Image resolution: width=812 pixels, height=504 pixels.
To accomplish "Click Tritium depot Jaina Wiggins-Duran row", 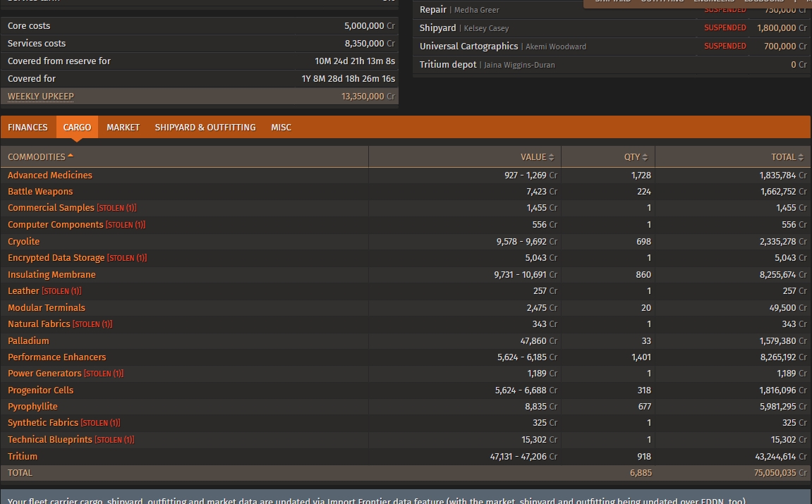I will (x=612, y=65).
